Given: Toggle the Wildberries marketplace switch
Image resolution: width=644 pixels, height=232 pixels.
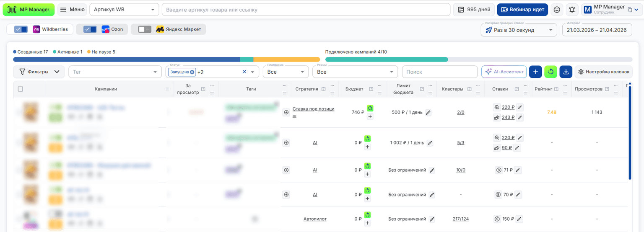Looking at the screenshot, I should point(21,29).
